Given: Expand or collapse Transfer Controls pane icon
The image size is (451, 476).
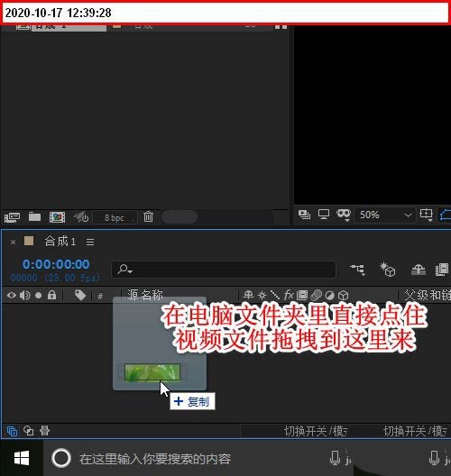Looking at the screenshot, I should coord(29,431).
